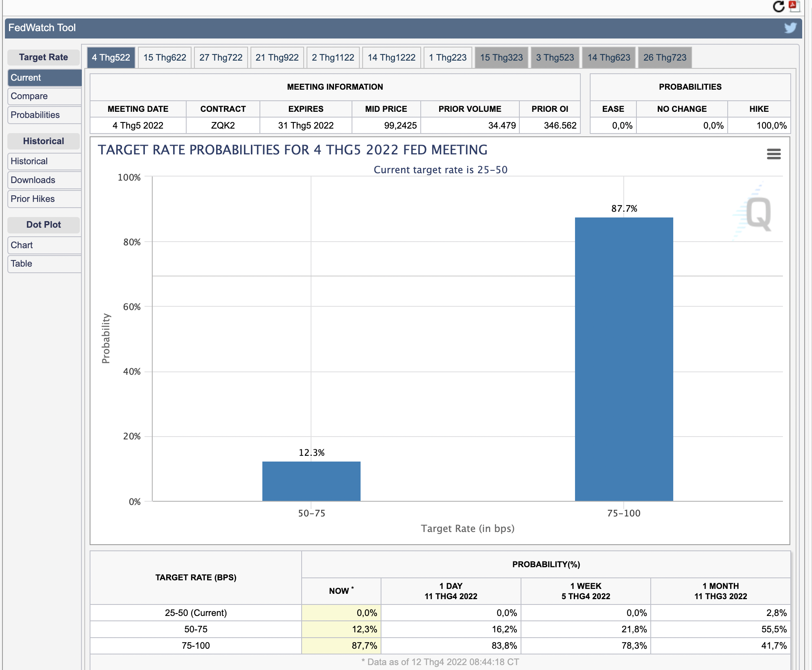The image size is (812, 670).
Task: Select the 4 Thg522 meeting tab
Action: (111, 57)
